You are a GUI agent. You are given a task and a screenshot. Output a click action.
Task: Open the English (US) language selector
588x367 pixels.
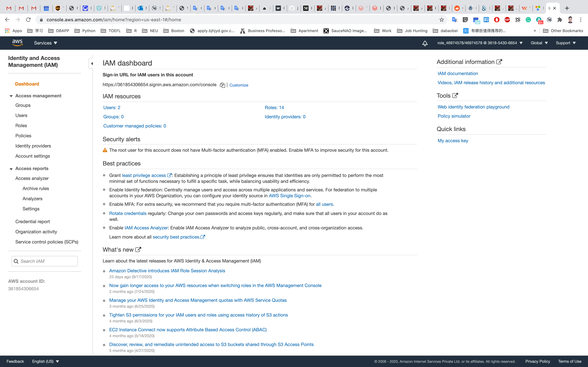pyautogui.click(x=45, y=361)
